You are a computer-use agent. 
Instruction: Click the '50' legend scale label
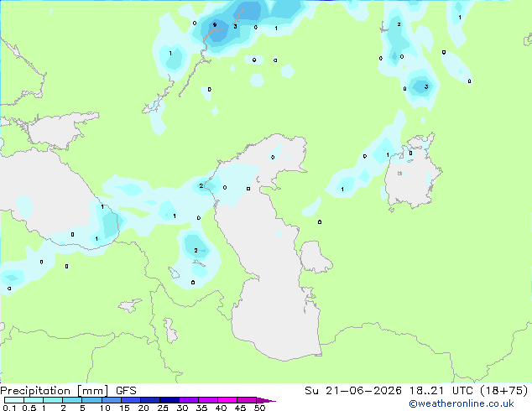point(260,408)
